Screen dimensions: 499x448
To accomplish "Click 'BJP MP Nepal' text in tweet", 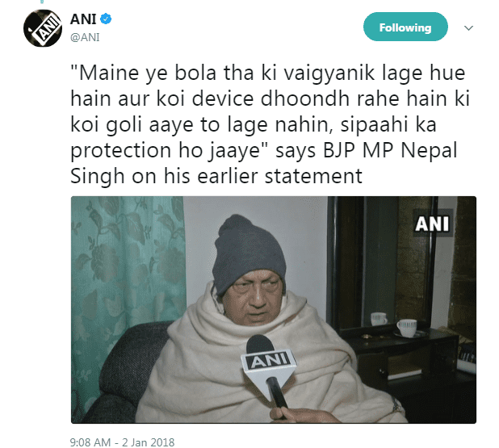I will [390, 150].
